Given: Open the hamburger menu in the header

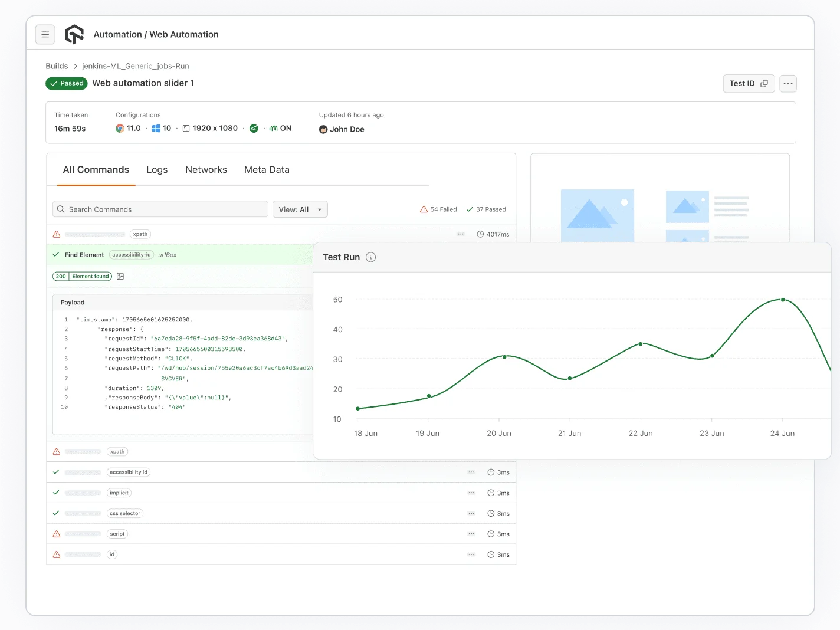Looking at the screenshot, I should pyautogui.click(x=45, y=34).
